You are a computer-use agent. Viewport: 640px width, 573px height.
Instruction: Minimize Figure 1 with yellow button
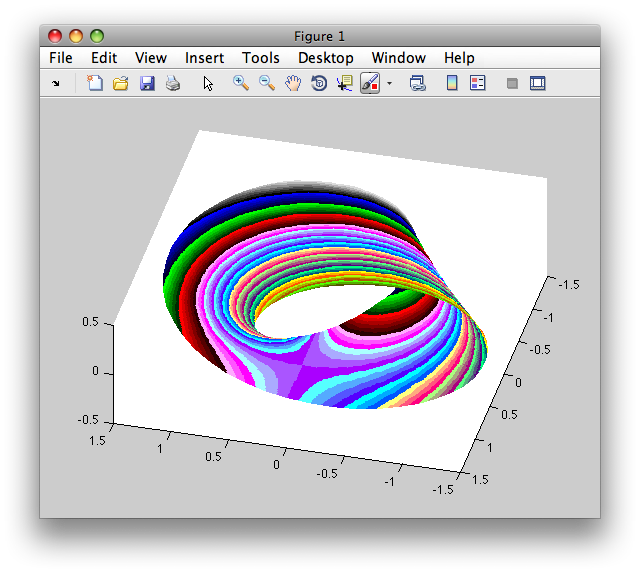[x=76, y=36]
